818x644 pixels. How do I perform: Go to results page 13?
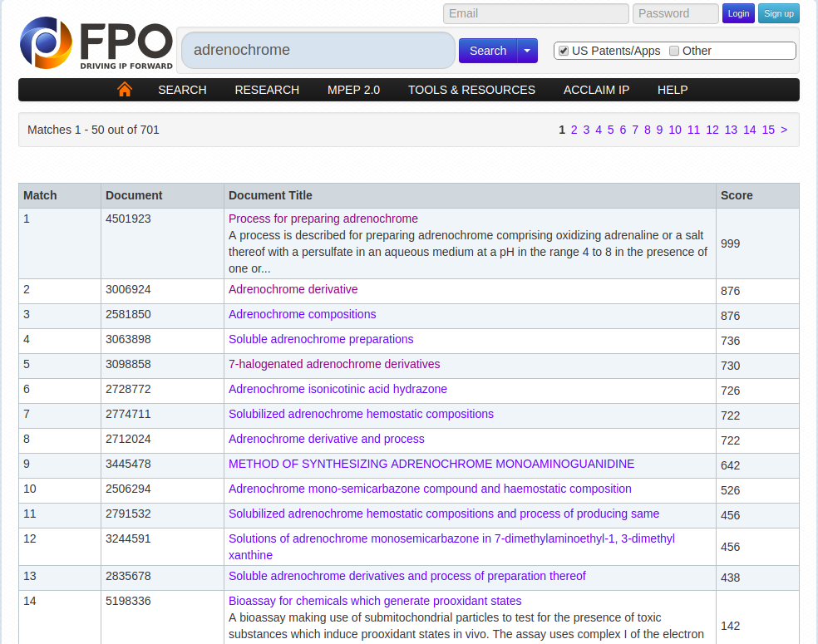click(x=731, y=130)
